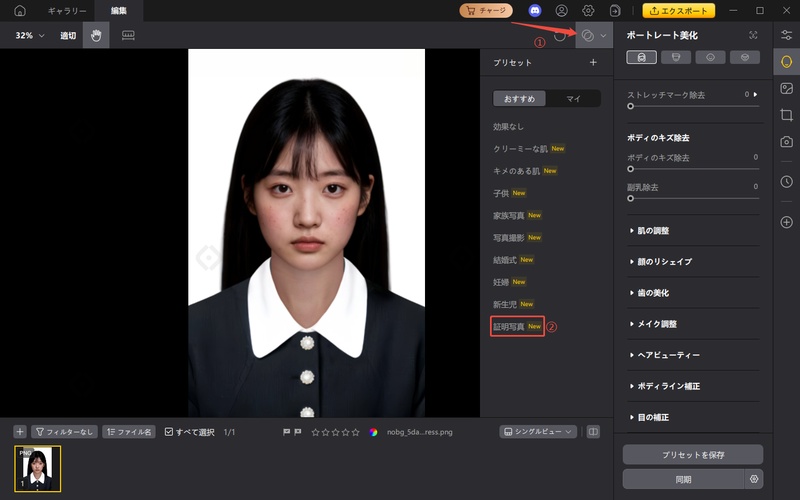
Task: Open the home screen icon
Action: point(19,10)
